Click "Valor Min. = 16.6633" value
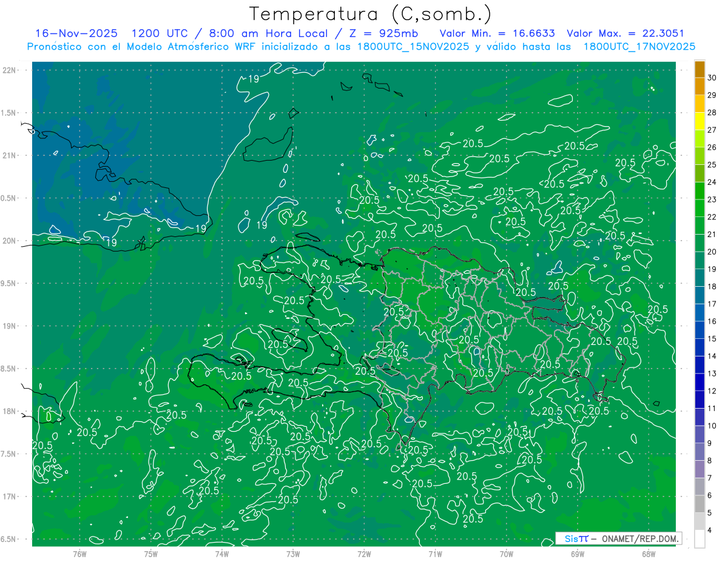 pos(497,33)
